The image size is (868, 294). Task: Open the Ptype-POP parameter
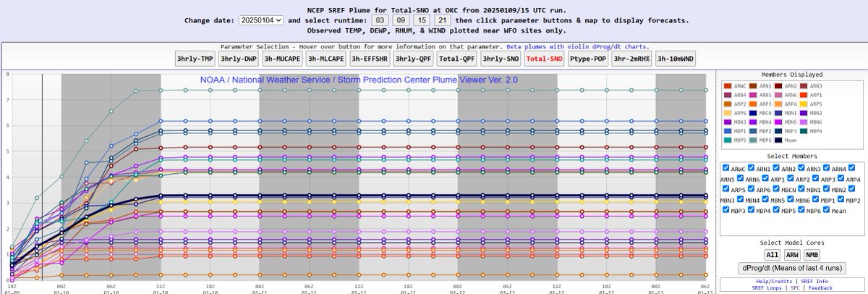(588, 59)
